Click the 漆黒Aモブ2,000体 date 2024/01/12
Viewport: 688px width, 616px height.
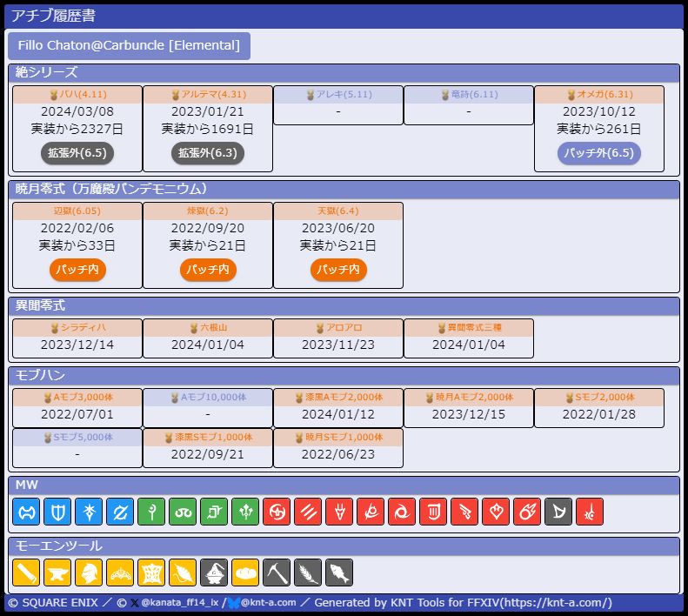[338, 414]
